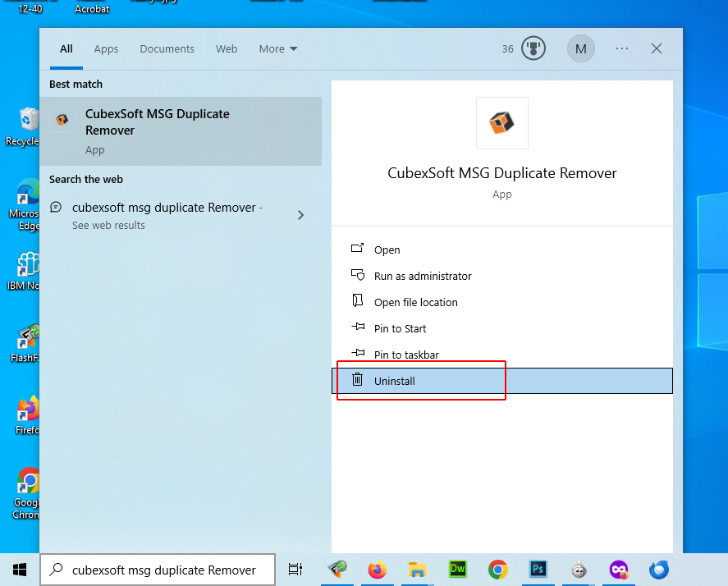
Task: Open the purple mask app on the taskbar
Action: pyautogui.click(x=618, y=570)
